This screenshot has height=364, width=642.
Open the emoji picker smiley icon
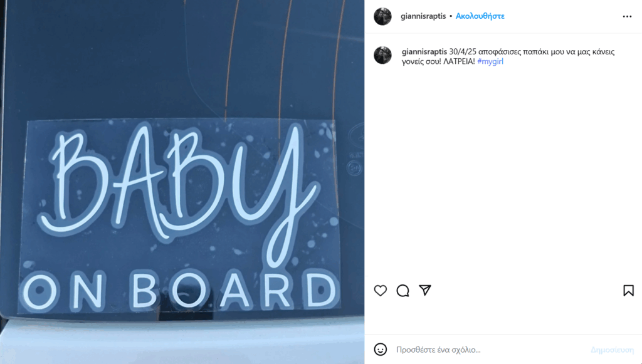381,349
